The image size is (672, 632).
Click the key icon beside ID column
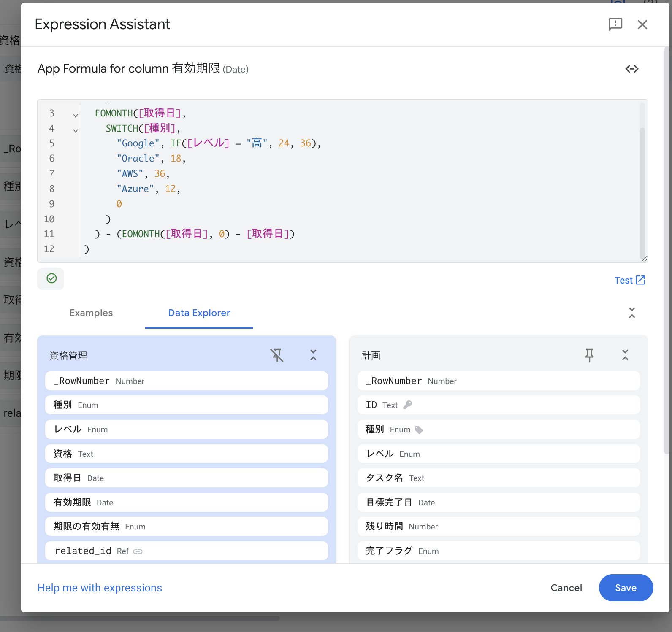click(407, 405)
